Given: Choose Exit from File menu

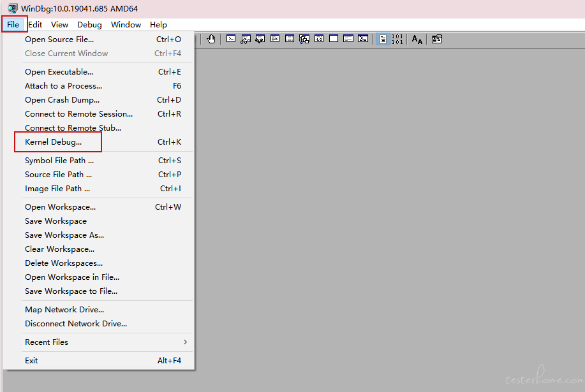Looking at the screenshot, I should click(99, 361).
